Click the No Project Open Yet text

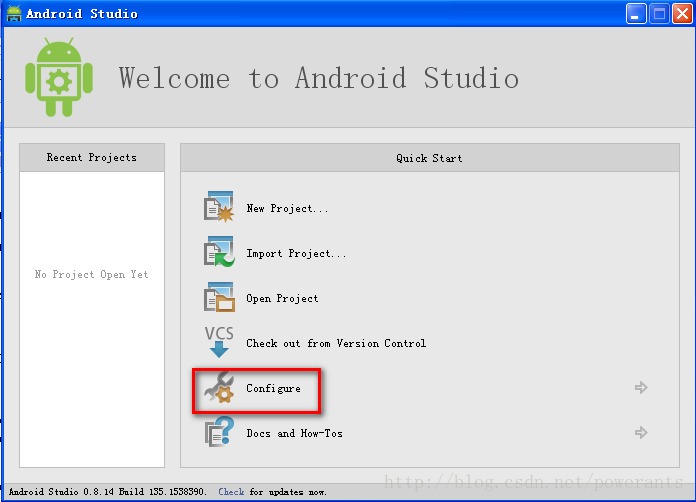tap(91, 274)
